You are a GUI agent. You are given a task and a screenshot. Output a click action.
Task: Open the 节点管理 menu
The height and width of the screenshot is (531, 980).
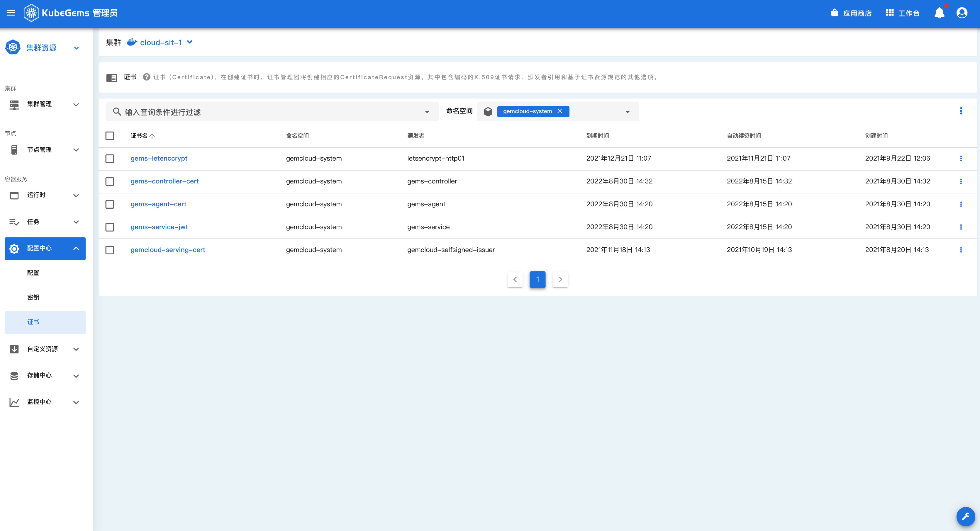45,150
